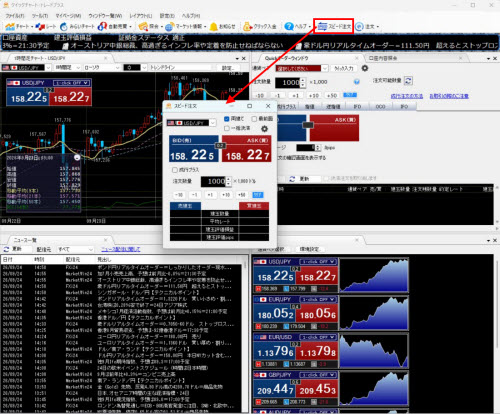Click the blue クリア button in スピード注文
Image resolution: width=500 pixels, height=414 pixels.
coord(258,195)
